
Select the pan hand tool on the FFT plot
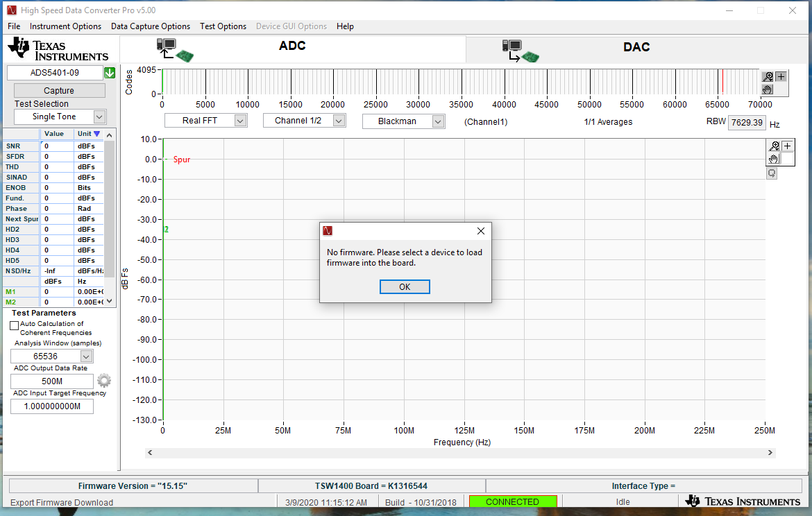coord(773,160)
